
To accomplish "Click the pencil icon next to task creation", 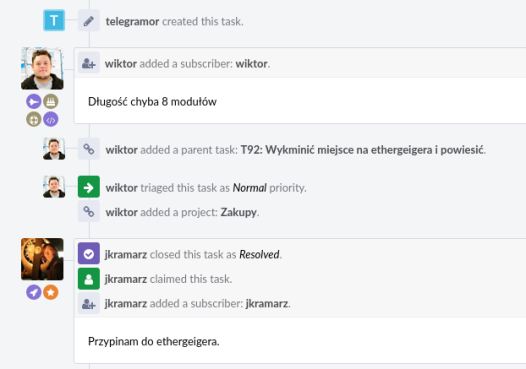I will point(89,21).
